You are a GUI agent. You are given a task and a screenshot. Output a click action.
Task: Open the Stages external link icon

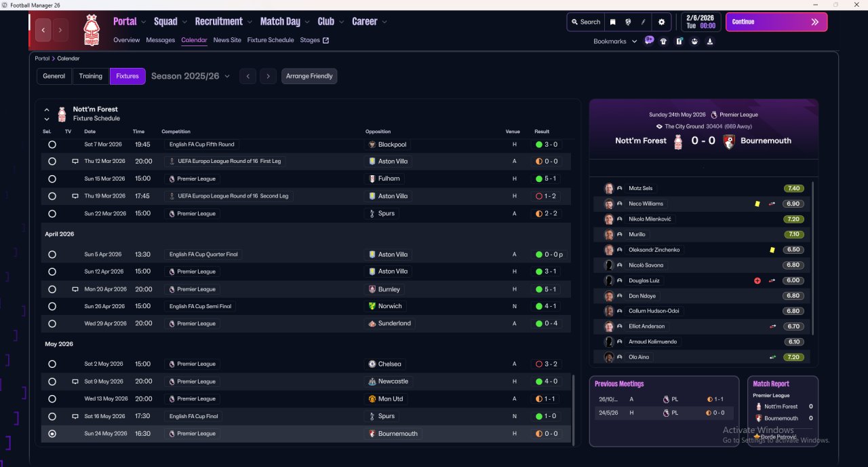tap(325, 40)
